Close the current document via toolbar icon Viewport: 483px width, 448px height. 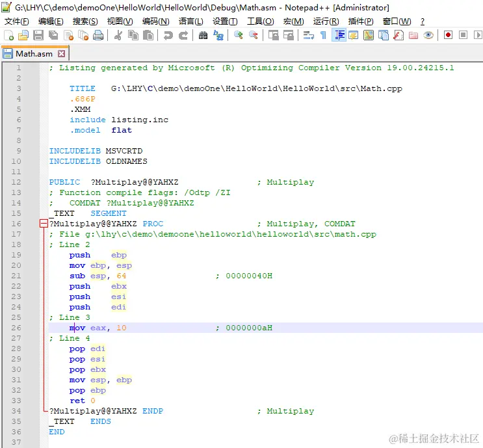tap(68, 35)
